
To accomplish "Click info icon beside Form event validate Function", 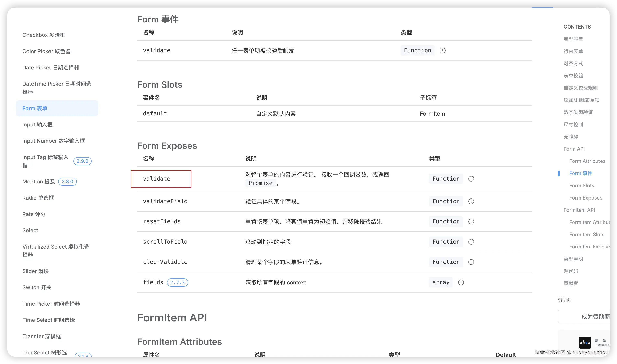I will (442, 50).
